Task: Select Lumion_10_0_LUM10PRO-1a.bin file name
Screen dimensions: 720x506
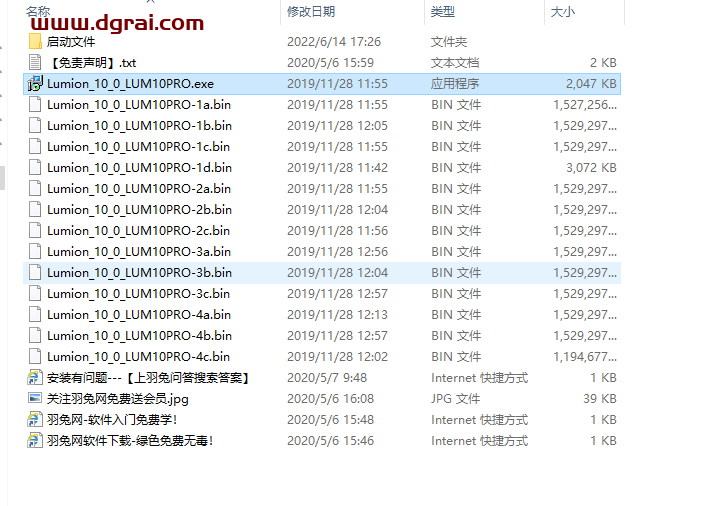Action: click(x=139, y=105)
